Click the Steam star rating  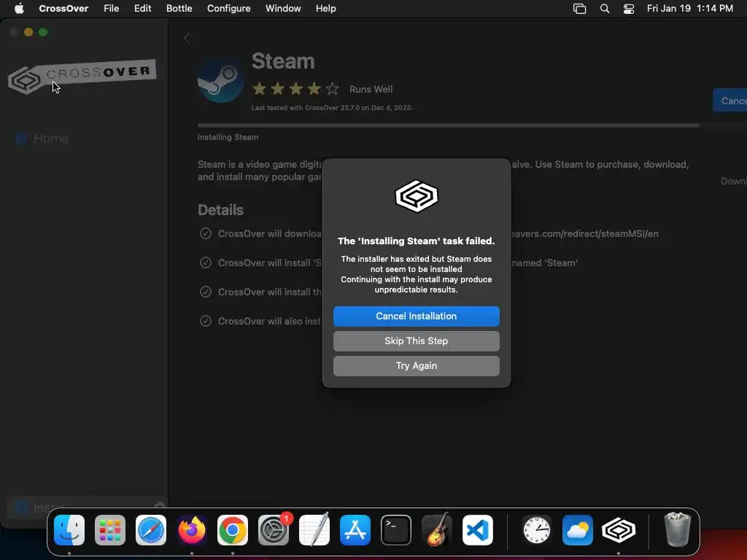click(x=296, y=88)
